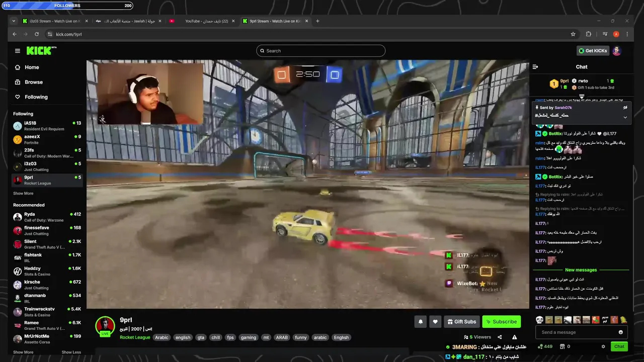Viewport: 644px width, 362px height.
Task: Hide the pinned message by Sarah07k
Action: pos(625,108)
